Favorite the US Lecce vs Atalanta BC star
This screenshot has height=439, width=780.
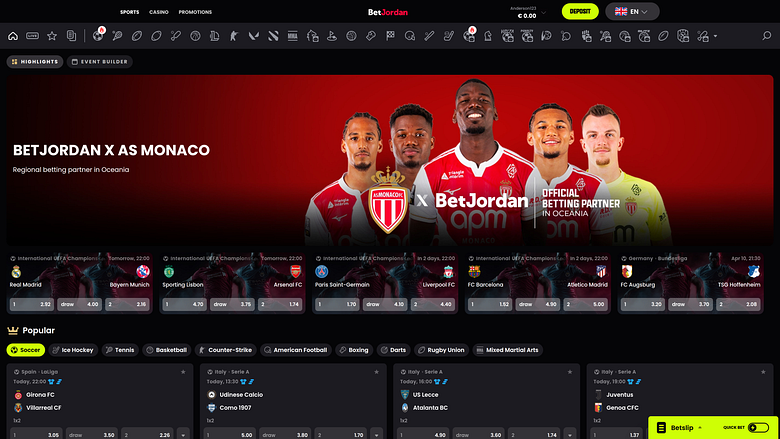(x=570, y=372)
